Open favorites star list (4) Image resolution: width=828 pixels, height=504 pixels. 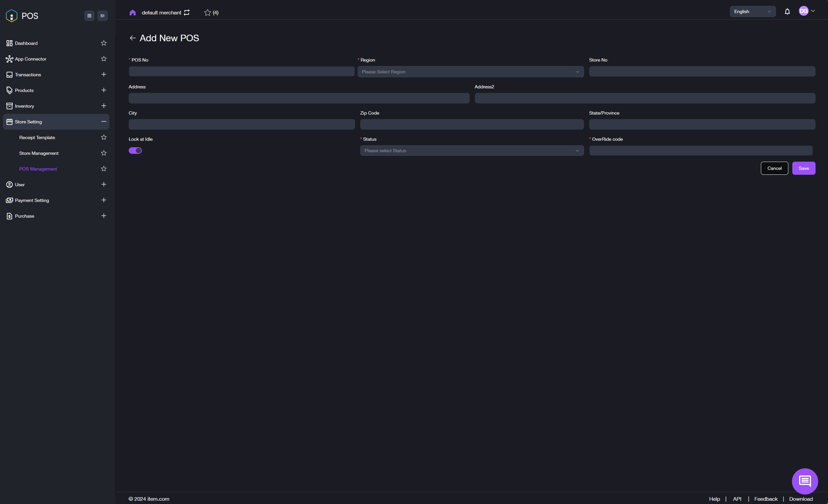pos(211,12)
